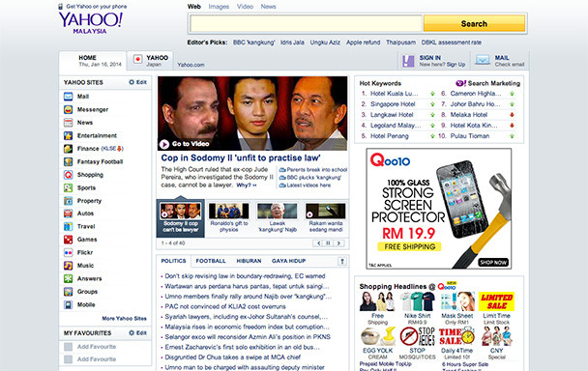
Task: Click the yellow Search button
Action: tap(474, 23)
